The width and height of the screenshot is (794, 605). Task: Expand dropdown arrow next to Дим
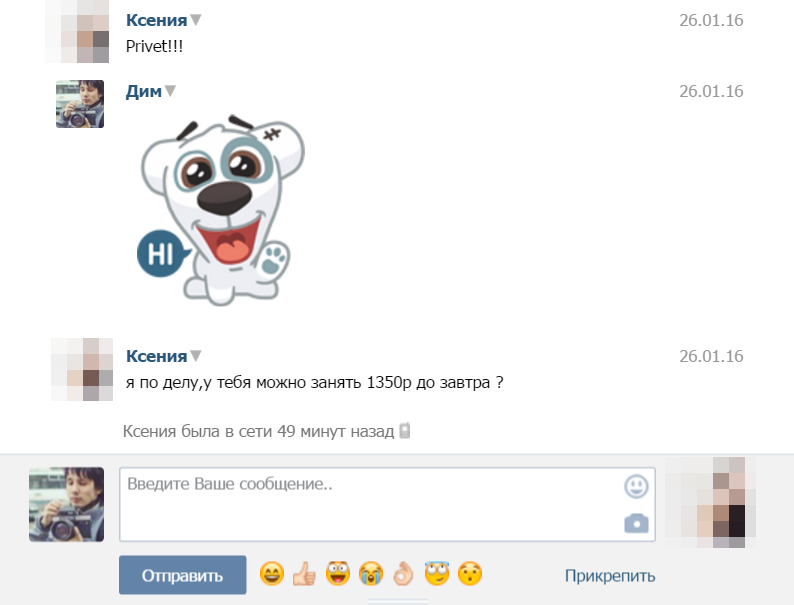[170, 91]
